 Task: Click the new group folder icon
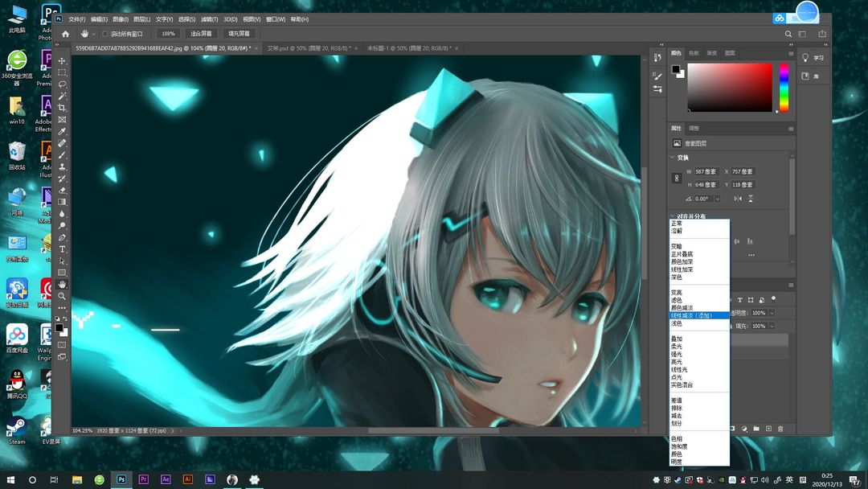tap(756, 429)
